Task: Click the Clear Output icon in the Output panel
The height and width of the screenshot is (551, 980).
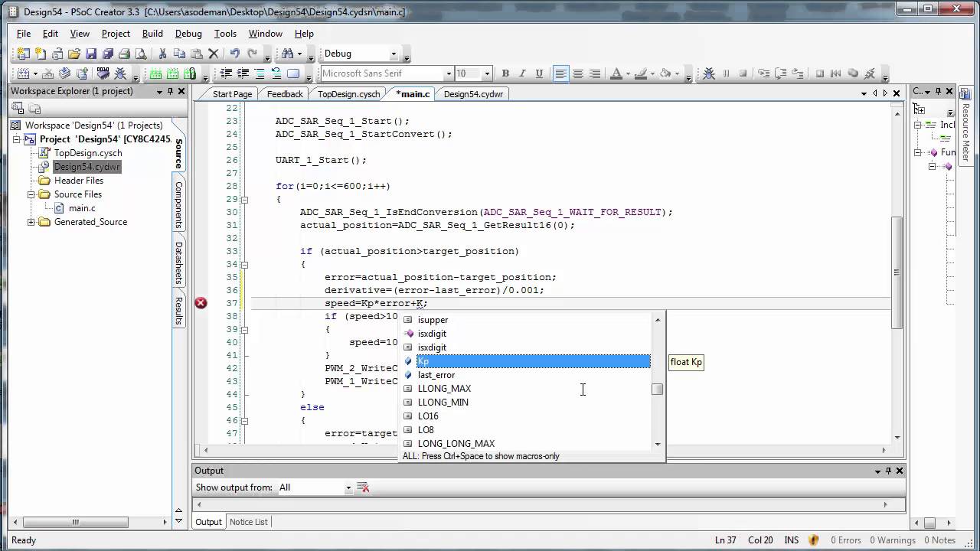Action: [364, 487]
